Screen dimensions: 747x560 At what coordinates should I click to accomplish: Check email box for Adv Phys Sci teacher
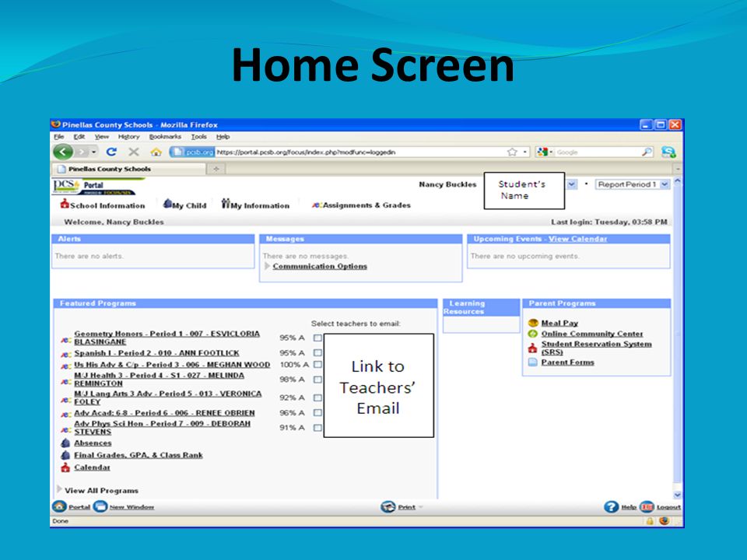(317, 428)
